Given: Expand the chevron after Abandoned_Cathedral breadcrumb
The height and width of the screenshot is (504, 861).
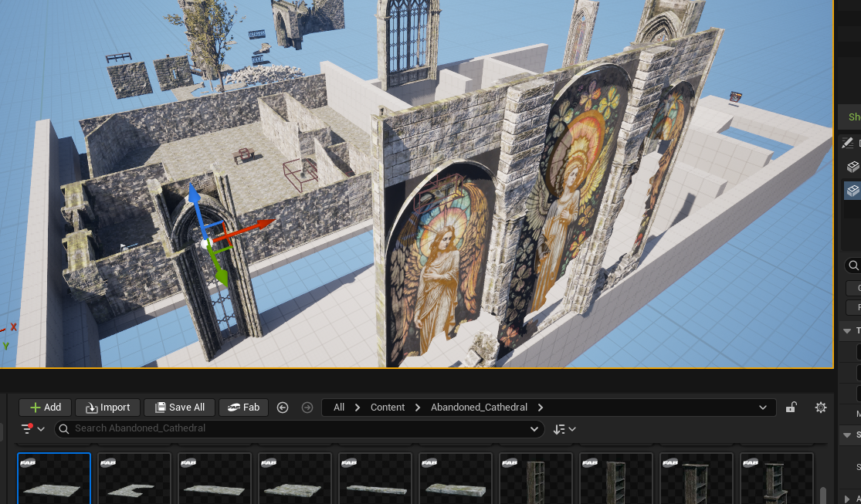Looking at the screenshot, I should [x=541, y=408].
